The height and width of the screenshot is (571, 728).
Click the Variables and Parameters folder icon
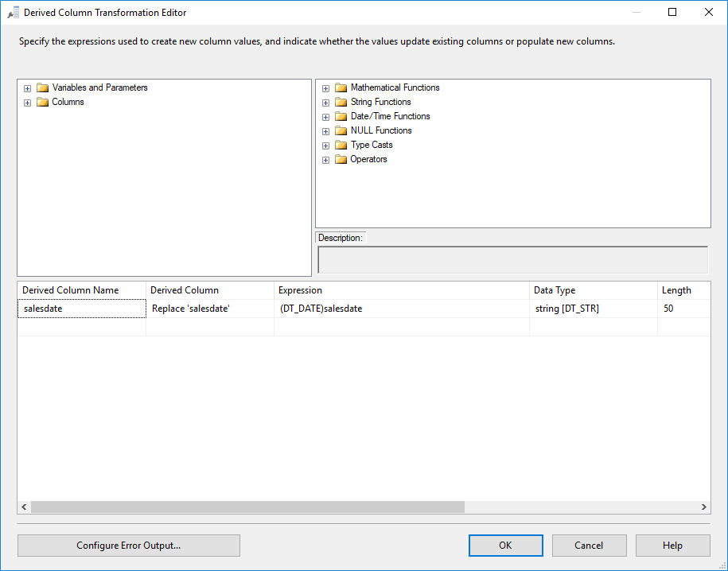click(42, 87)
